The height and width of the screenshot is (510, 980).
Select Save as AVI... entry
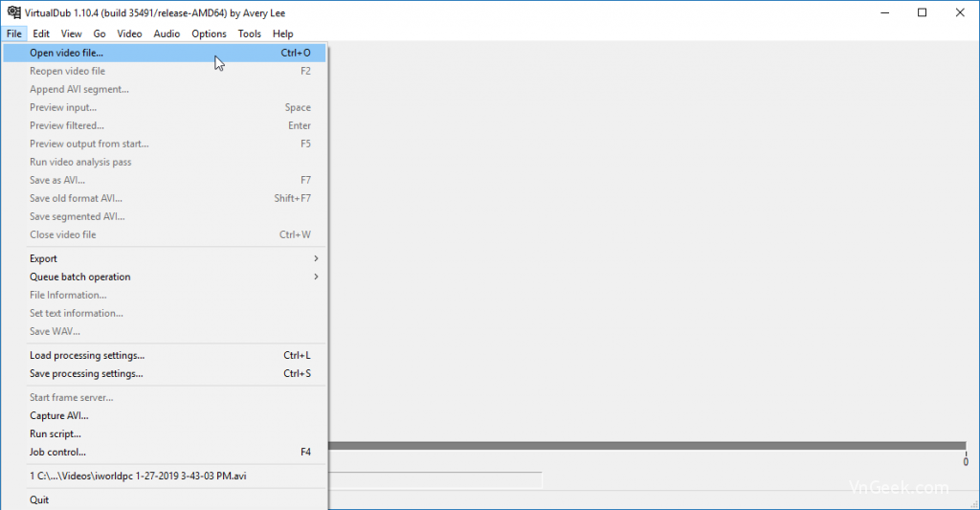tap(165, 180)
